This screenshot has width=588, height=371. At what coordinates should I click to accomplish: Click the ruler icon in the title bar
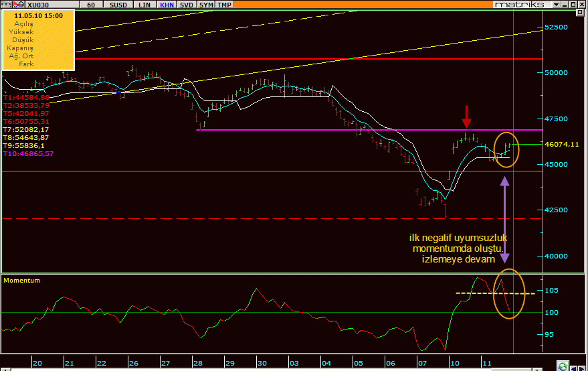click(5, 5)
